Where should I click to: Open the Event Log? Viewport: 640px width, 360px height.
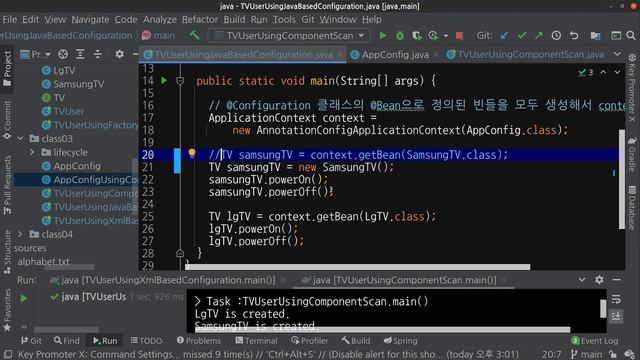(594, 340)
